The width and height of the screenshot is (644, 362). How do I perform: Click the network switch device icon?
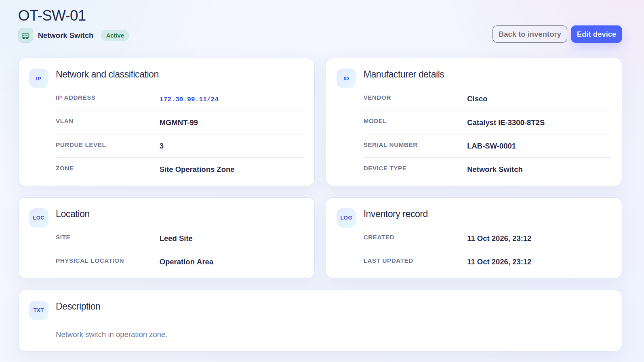point(25,36)
